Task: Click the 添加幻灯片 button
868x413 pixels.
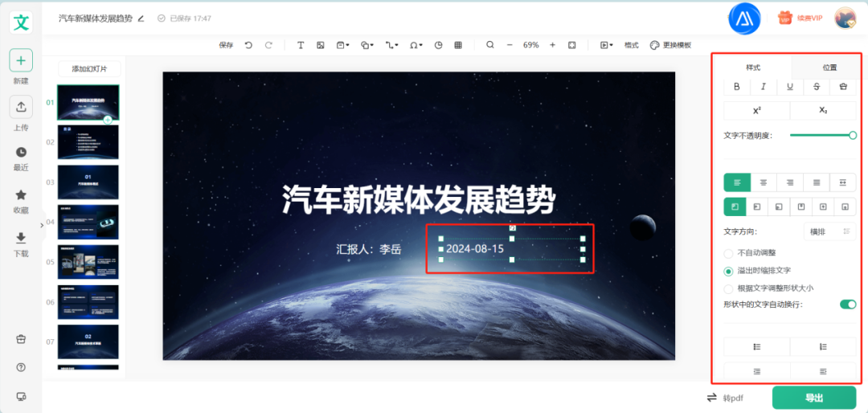Action: pos(89,69)
